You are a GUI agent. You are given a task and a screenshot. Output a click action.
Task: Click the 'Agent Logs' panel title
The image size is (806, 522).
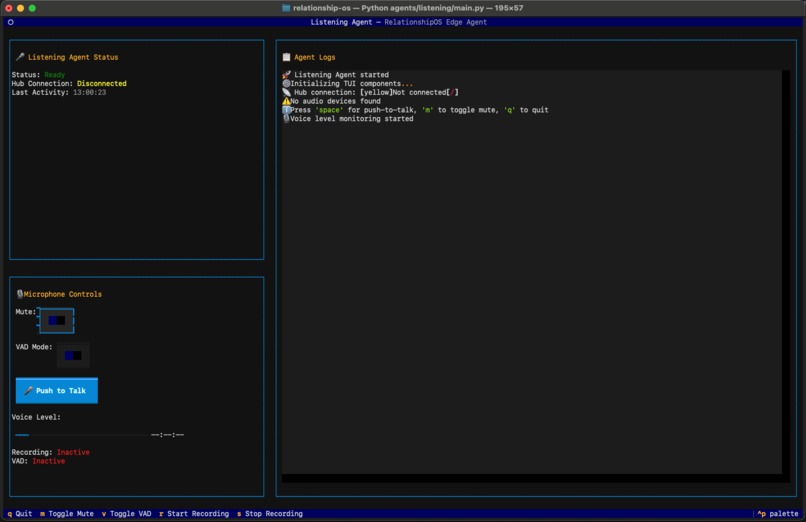click(x=315, y=57)
